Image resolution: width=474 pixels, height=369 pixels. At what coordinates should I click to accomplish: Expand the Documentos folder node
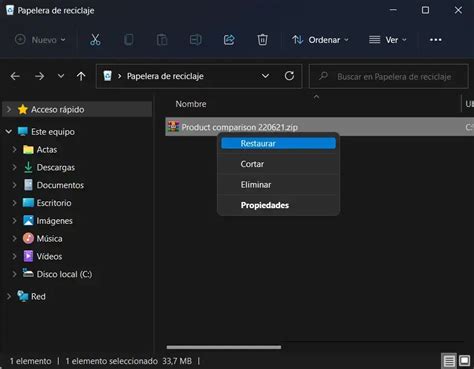pyautogui.click(x=14, y=185)
